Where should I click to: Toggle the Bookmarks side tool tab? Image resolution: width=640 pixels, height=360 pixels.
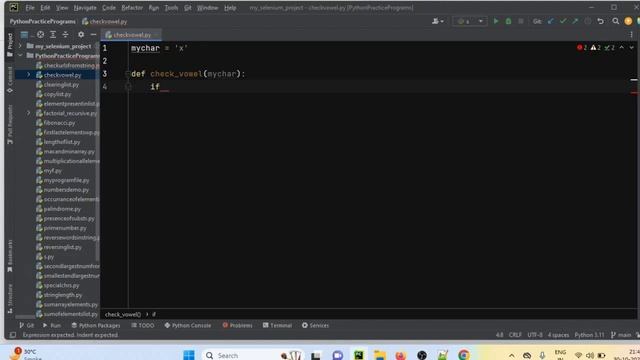(10, 256)
